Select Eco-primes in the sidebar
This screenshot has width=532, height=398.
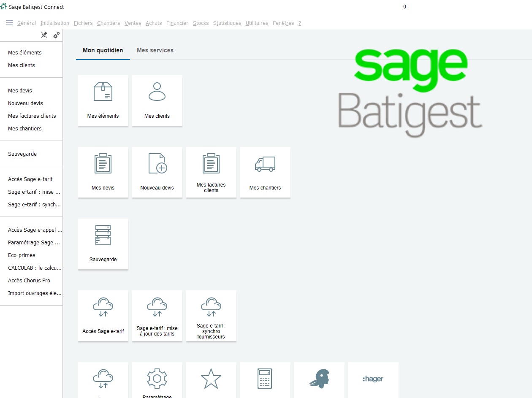tap(22, 255)
